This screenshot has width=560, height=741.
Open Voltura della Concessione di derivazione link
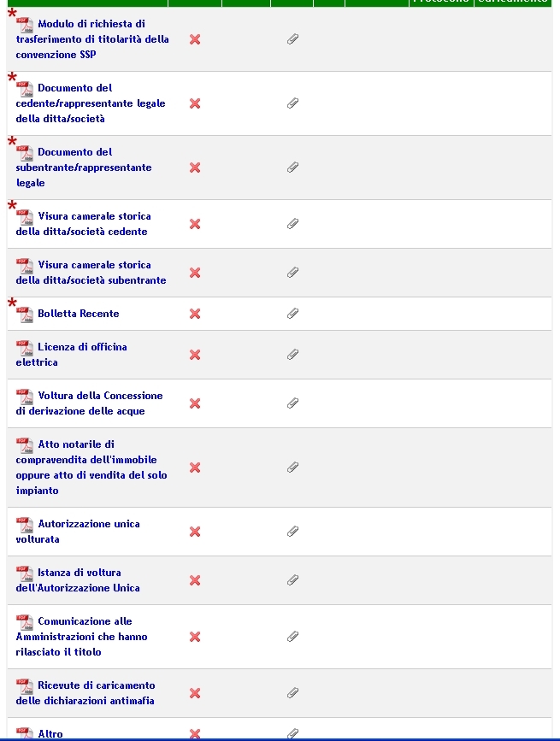[89, 403]
